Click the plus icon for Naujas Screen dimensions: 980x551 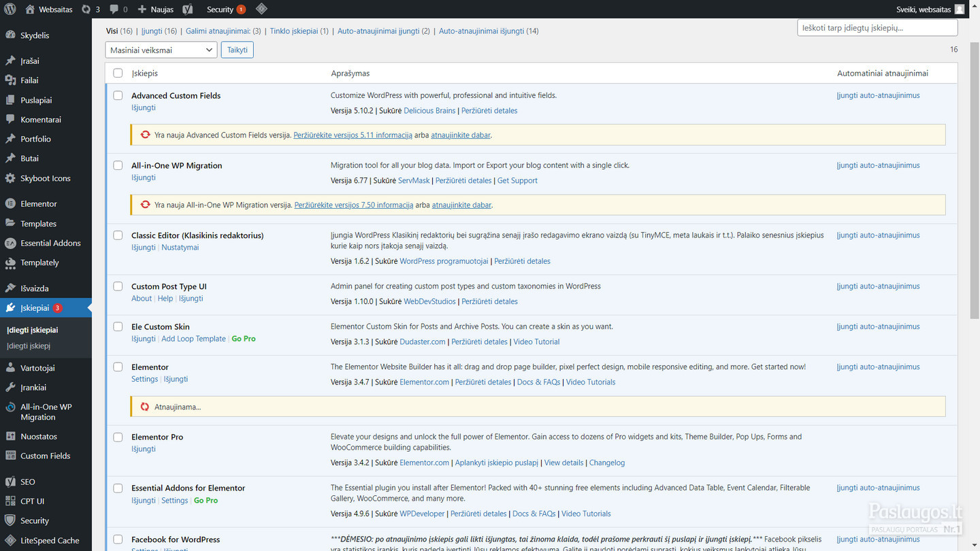[x=142, y=9]
